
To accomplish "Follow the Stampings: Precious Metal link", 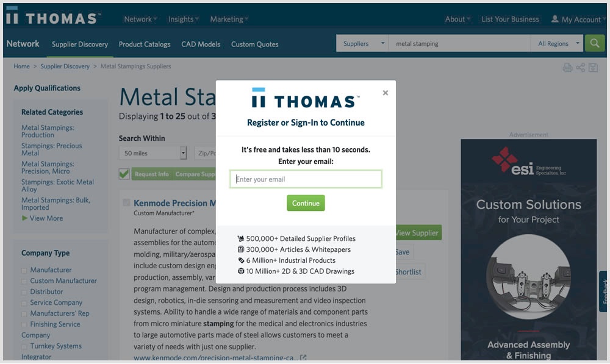I will pos(51,149).
